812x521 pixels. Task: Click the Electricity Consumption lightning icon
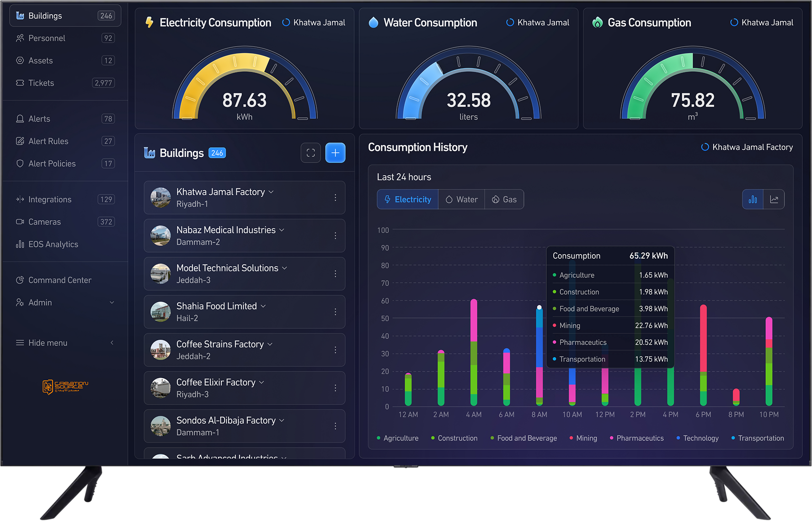pos(149,22)
